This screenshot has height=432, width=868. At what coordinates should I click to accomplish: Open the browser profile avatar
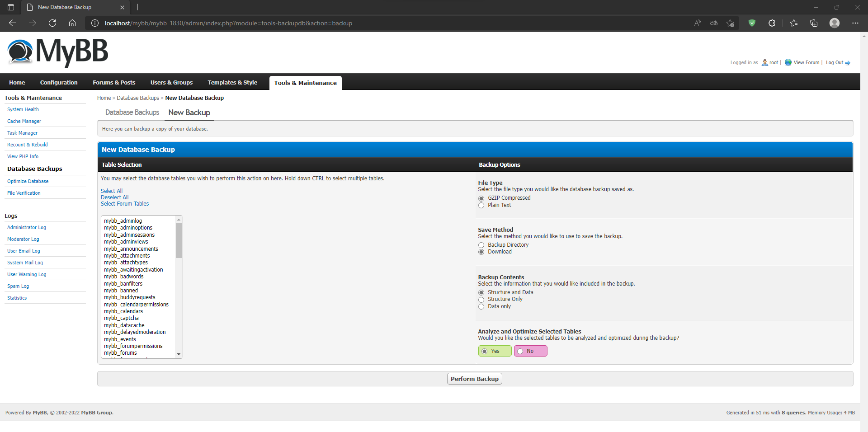coord(835,23)
